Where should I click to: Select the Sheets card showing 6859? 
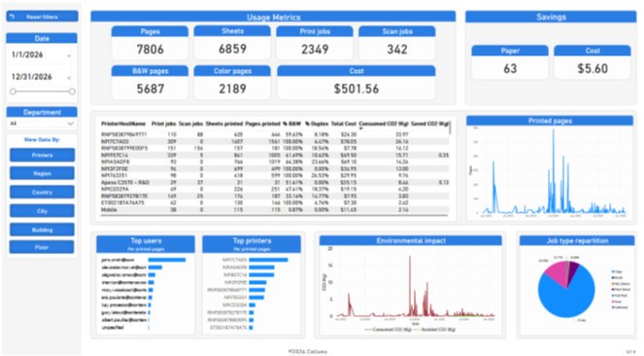coord(232,43)
